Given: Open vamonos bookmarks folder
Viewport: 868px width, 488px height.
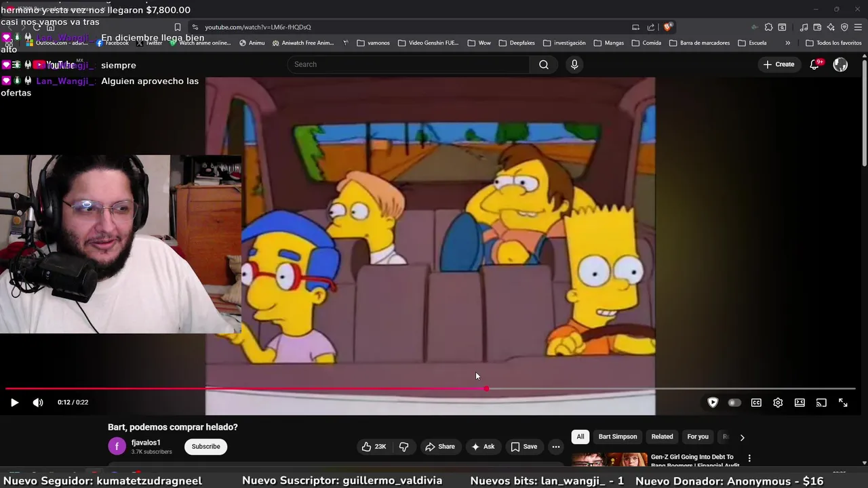Looking at the screenshot, I should pyautogui.click(x=374, y=43).
